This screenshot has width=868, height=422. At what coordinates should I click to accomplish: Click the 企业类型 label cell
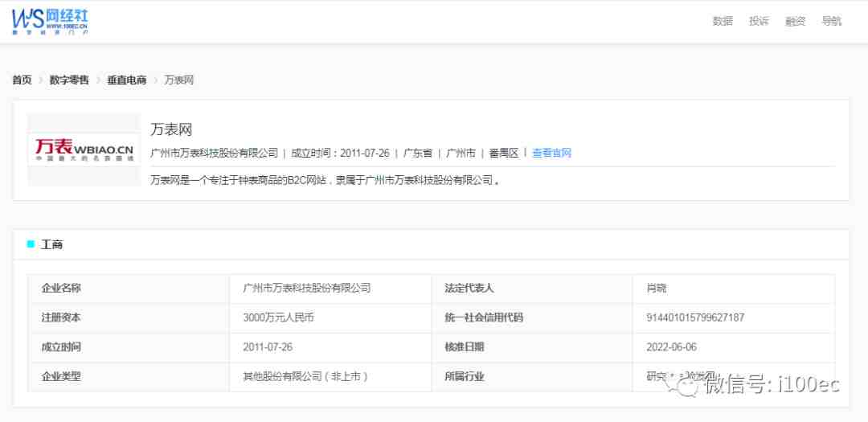[x=129, y=377]
